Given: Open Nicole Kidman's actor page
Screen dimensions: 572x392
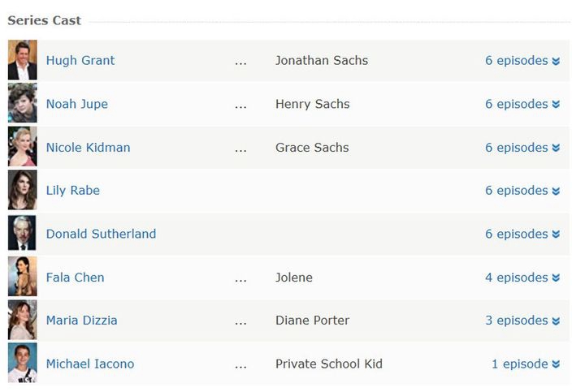Looking at the screenshot, I should pos(88,148).
